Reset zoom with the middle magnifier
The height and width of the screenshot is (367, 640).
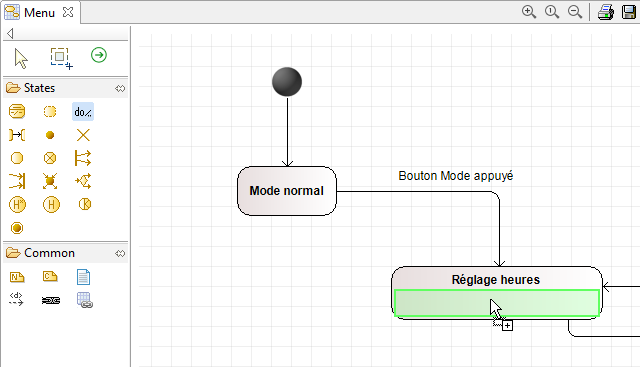[x=552, y=12]
